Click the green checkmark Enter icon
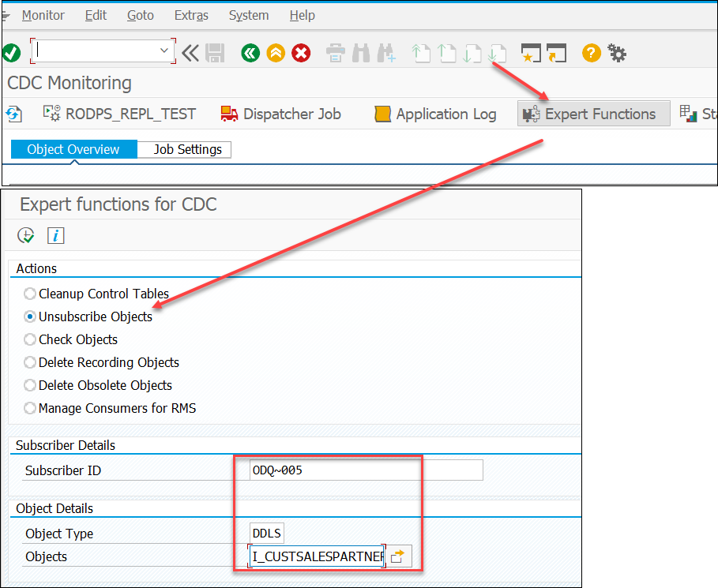 point(11,53)
